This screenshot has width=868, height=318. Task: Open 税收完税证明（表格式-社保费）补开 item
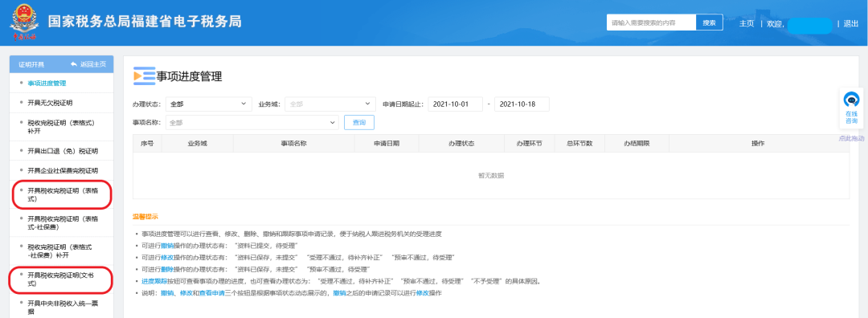[59, 251]
